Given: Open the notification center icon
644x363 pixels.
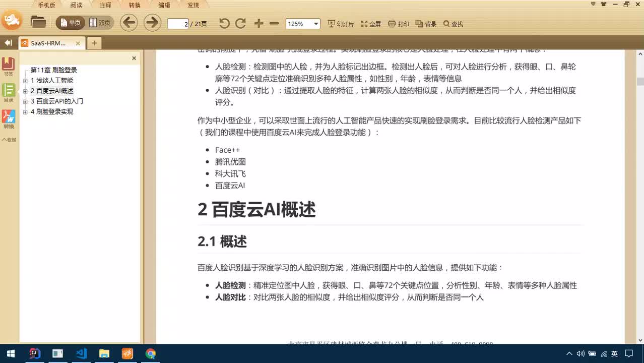Looking at the screenshot, I should pyautogui.click(x=629, y=354).
